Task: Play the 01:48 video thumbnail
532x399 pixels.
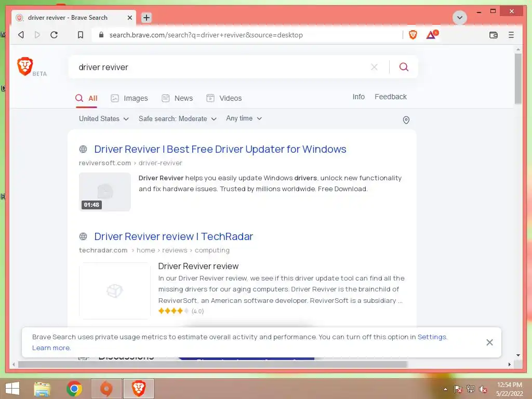Action: [x=105, y=192]
